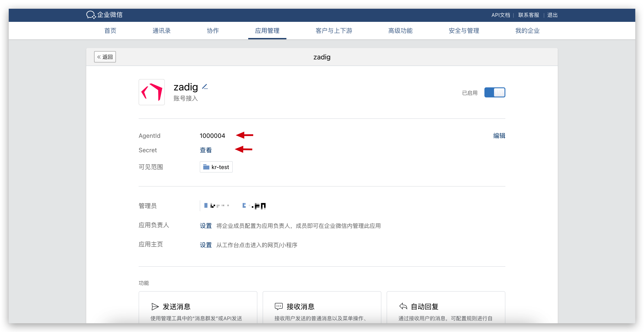Disable the app using the 已启用 toggle

(x=494, y=93)
